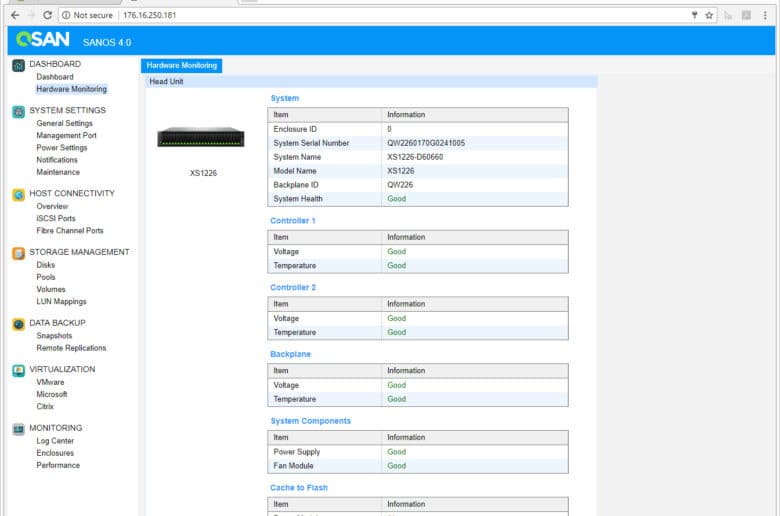Open Enclosures monitoring page
Screen dimensions: 780x516
(55, 453)
